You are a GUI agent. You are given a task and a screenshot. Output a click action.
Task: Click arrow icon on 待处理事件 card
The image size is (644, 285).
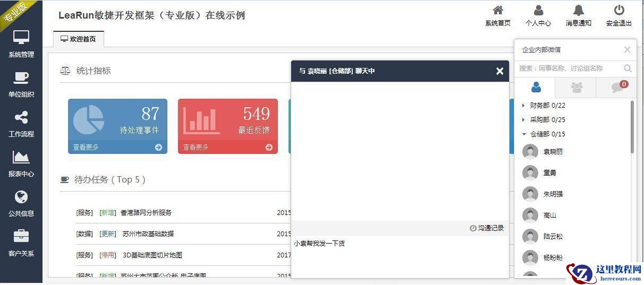click(x=158, y=148)
